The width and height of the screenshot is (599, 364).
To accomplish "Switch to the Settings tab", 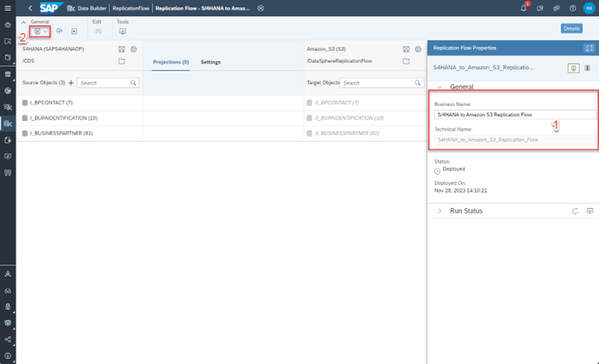I will (210, 62).
